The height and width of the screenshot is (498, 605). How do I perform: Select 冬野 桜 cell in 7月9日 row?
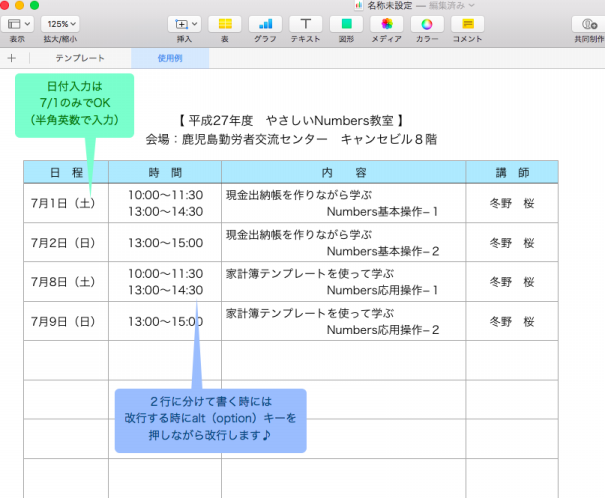tap(512, 321)
